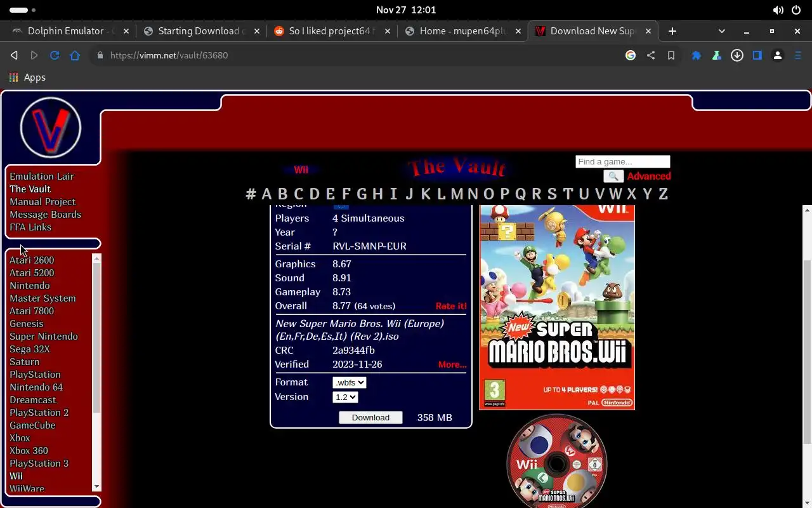
Task: Click the New Super Mario Bros box art
Action: coord(557,307)
